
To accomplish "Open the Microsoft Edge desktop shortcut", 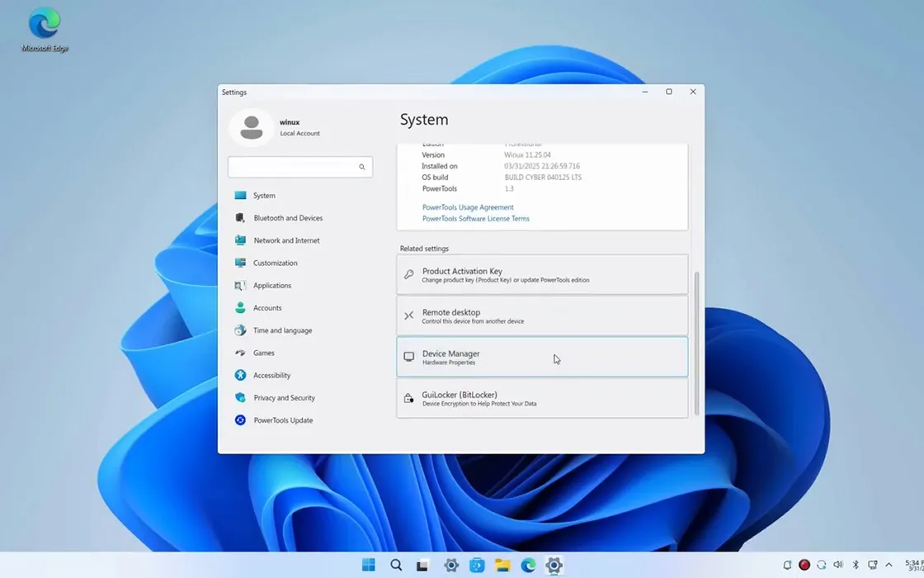I will [x=45, y=30].
